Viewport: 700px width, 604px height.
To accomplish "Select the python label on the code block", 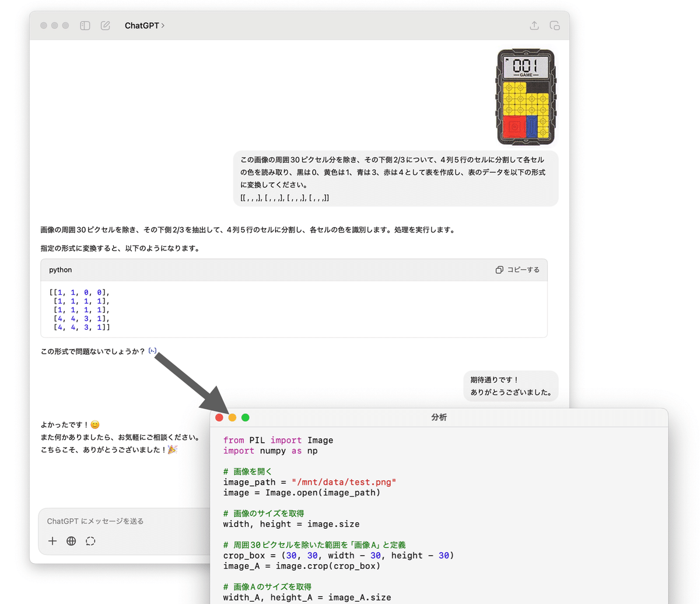I will click(60, 270).
